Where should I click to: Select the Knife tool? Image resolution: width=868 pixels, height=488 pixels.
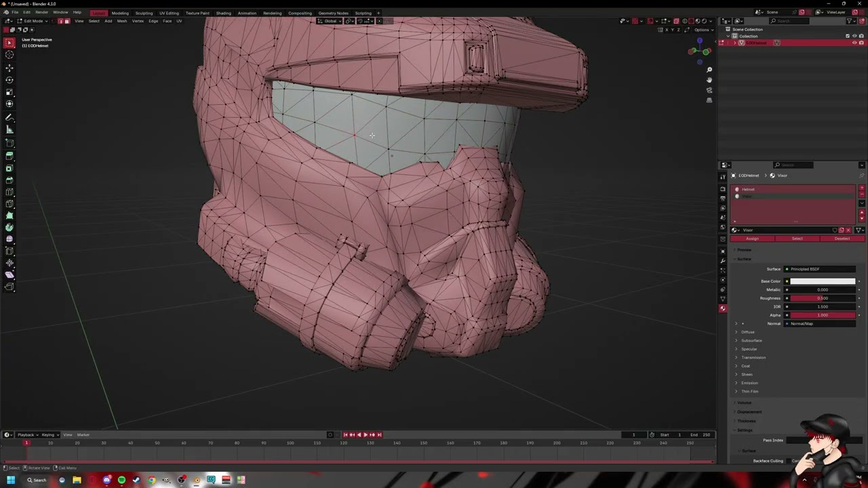coord(9,203)
